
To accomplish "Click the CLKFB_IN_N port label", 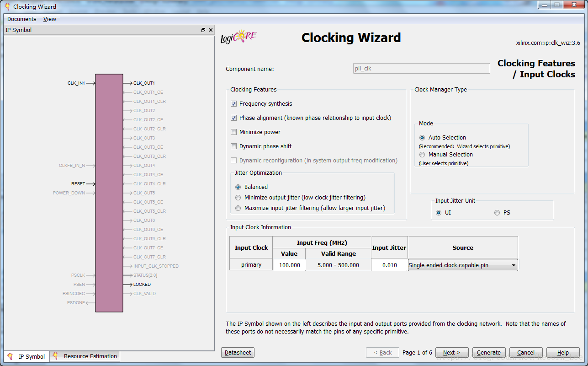I will click(72, 166).
